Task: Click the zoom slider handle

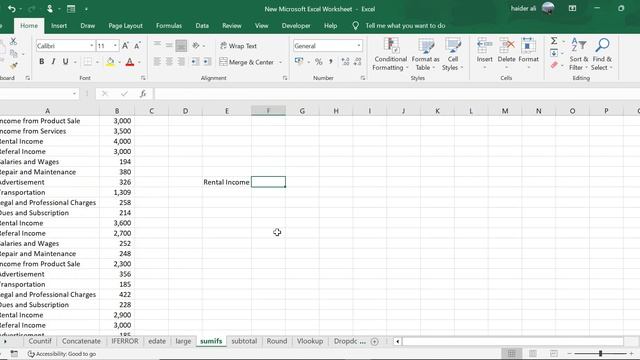Action: click(600, 353)
